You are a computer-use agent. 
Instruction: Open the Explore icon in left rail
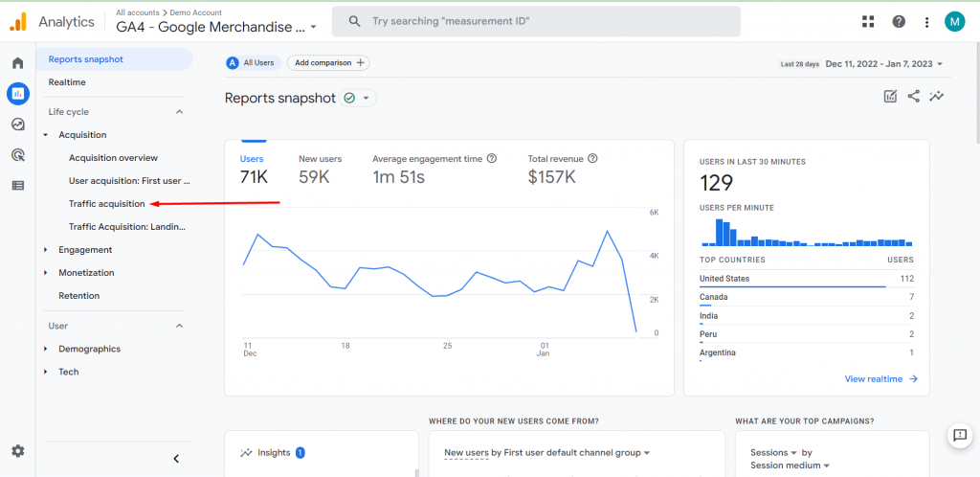(18, 125)
